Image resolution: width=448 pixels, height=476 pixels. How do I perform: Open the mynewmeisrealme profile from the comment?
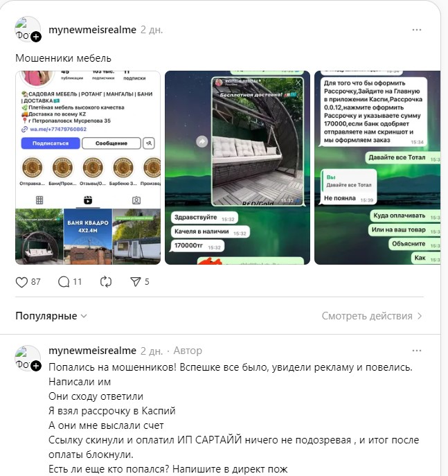coord(92,351)
